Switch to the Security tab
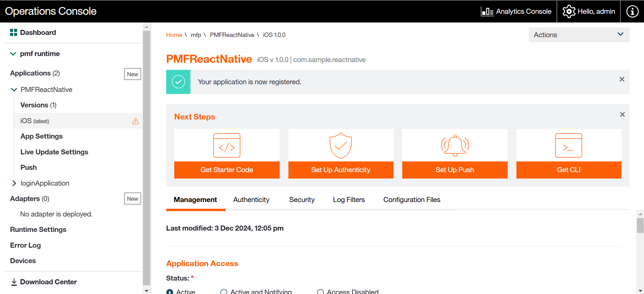Image resolution: width=644 pixels, height=294 pixels. (x=302, y=200)
